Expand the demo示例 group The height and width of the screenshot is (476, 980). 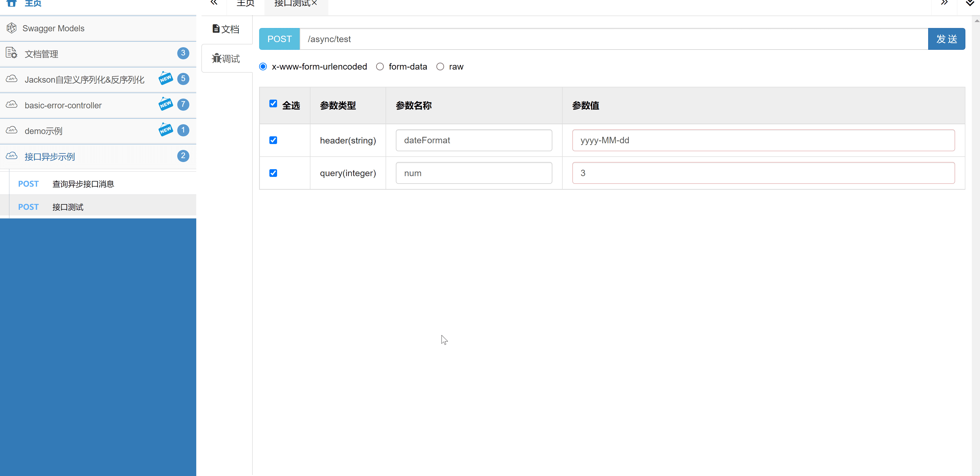tap(98, 131)
